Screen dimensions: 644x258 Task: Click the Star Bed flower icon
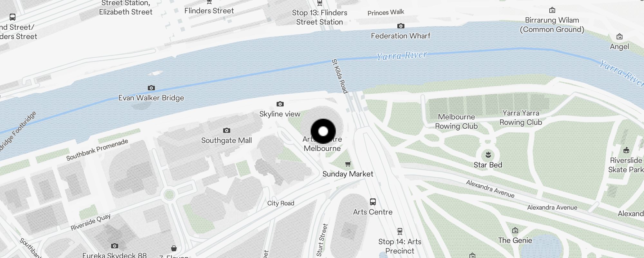tap(488, 154)
